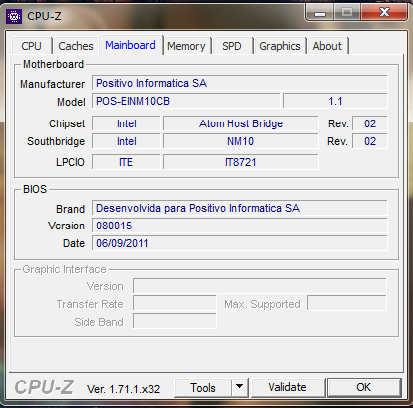Viewport: 413px width, 408px height.
Task: Click the Ver. 1.71.1.x32 version text
Action: pos(123,389)
